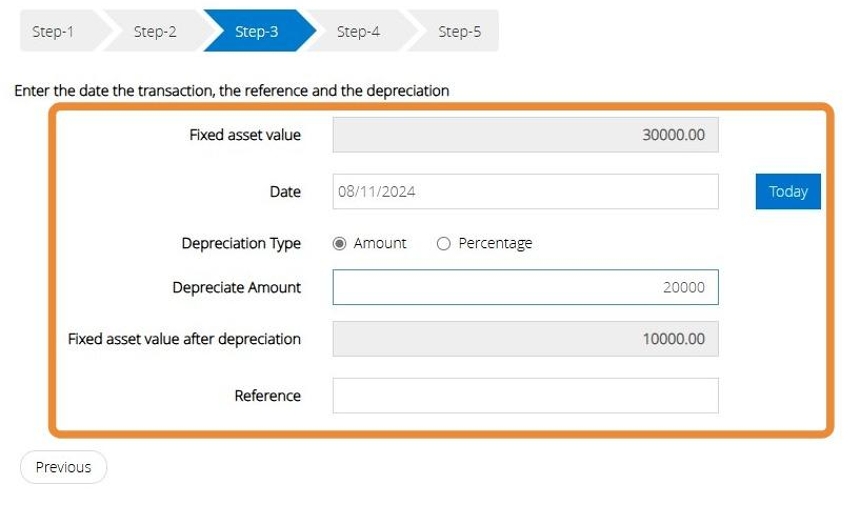Click the "Depreciate Amount" label text
The image size is (860, 505).
[236, 287]
